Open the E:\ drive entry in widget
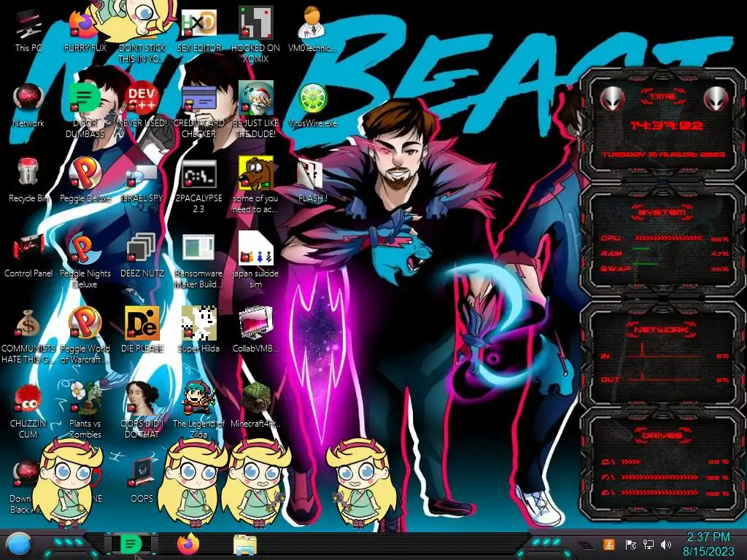This screenshot has height=560, width=747. tap(665, 493)
